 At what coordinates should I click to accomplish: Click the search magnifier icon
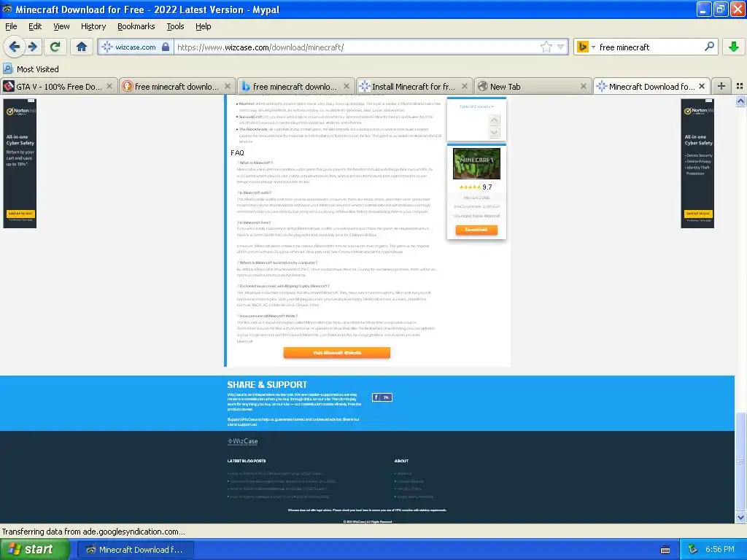point(709,47)
